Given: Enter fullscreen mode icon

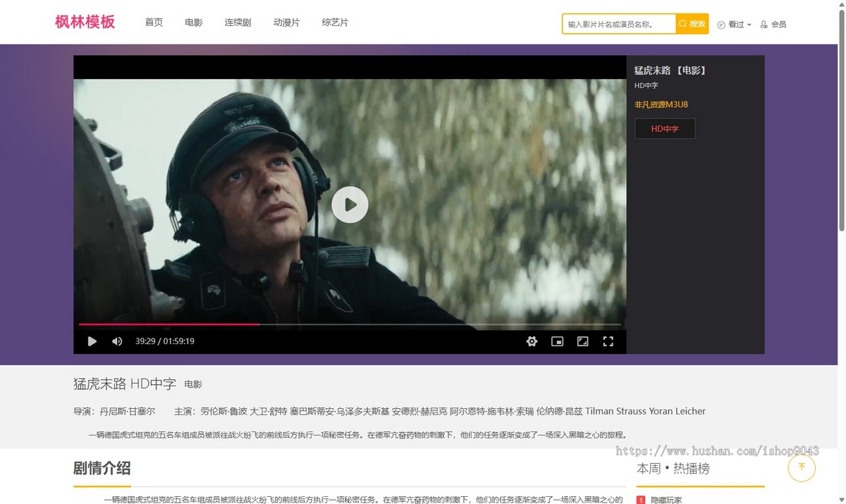Looking at the screenshot, I should pos(608,341).
